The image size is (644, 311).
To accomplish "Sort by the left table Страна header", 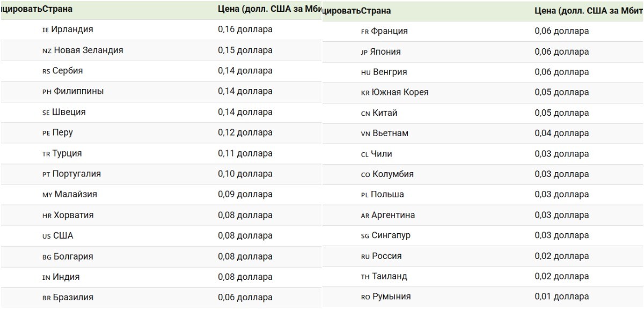I will [x=57, y=9].
